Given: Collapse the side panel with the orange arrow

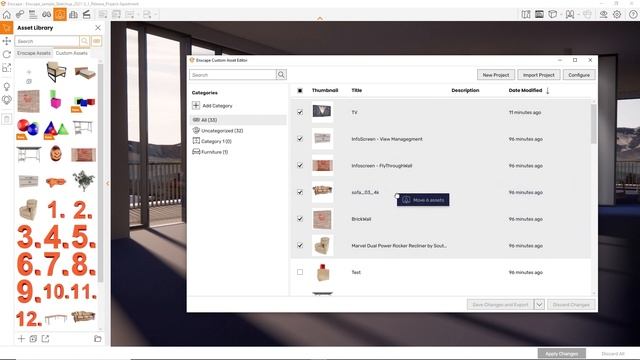Looking at the screenshot, I should 108,184.
